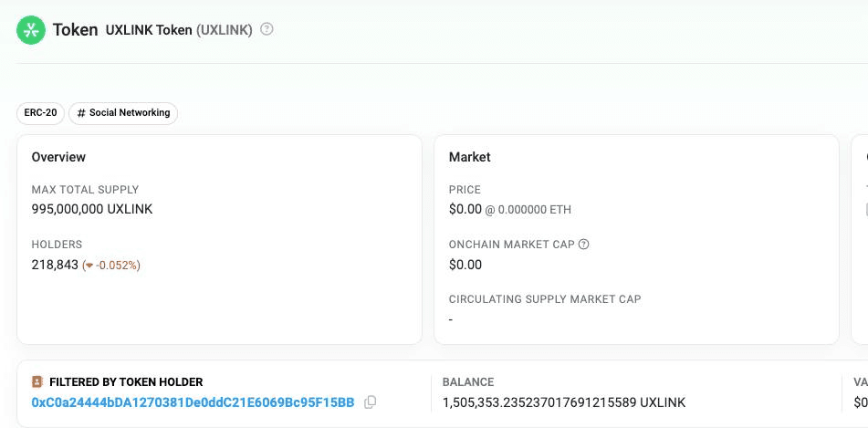
Task: Click the 218,843 holders count
Action: (54, 265)
